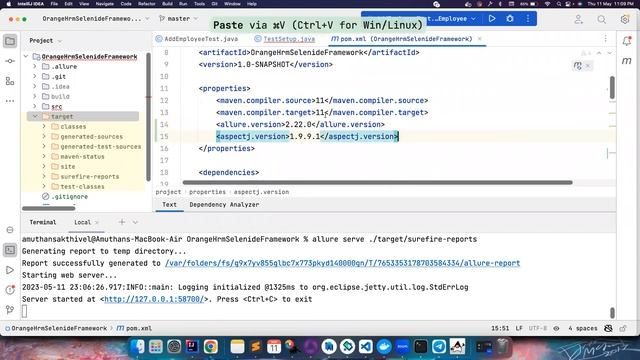Open Code With Me user icon

pyautogui.click(x=578, y=19)
